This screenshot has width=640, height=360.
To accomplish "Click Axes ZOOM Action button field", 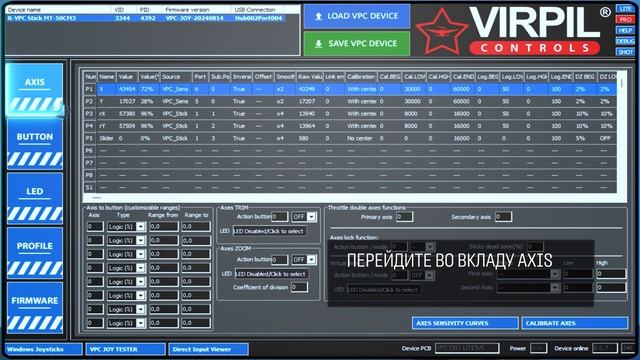I will tap(280, 260).
